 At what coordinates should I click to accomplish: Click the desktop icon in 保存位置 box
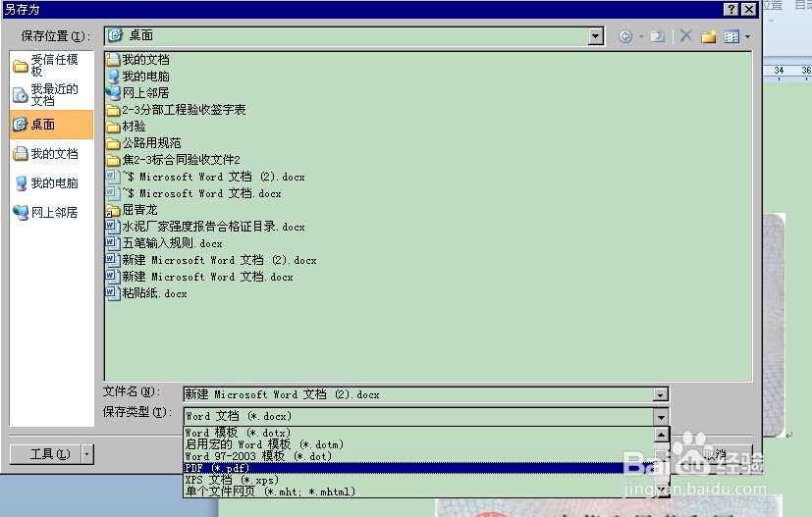[116, 35]
